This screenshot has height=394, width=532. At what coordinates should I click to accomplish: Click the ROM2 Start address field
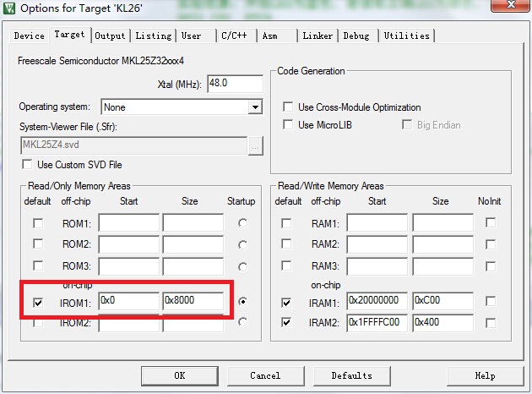[x=128, y=244]
